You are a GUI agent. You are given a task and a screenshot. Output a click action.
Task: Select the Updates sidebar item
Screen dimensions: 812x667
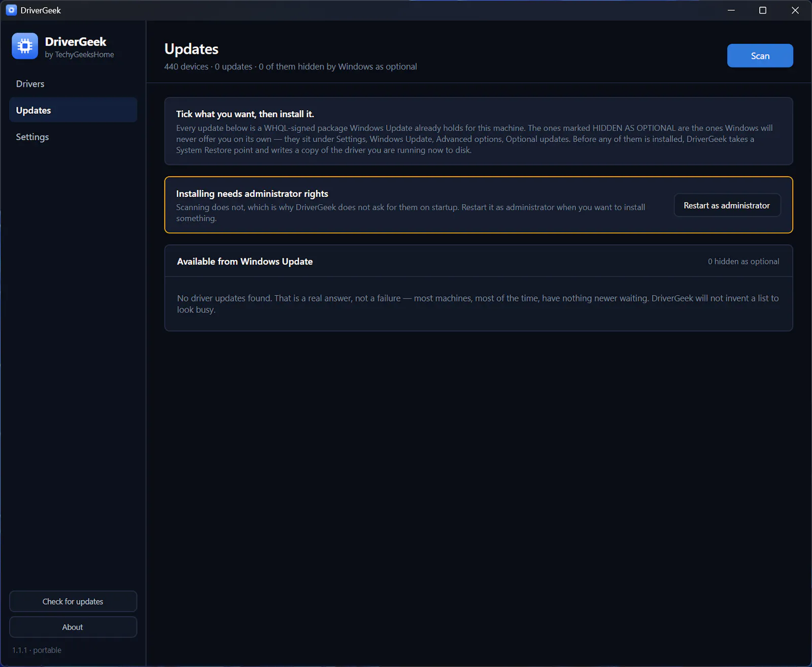coord(73,110)
